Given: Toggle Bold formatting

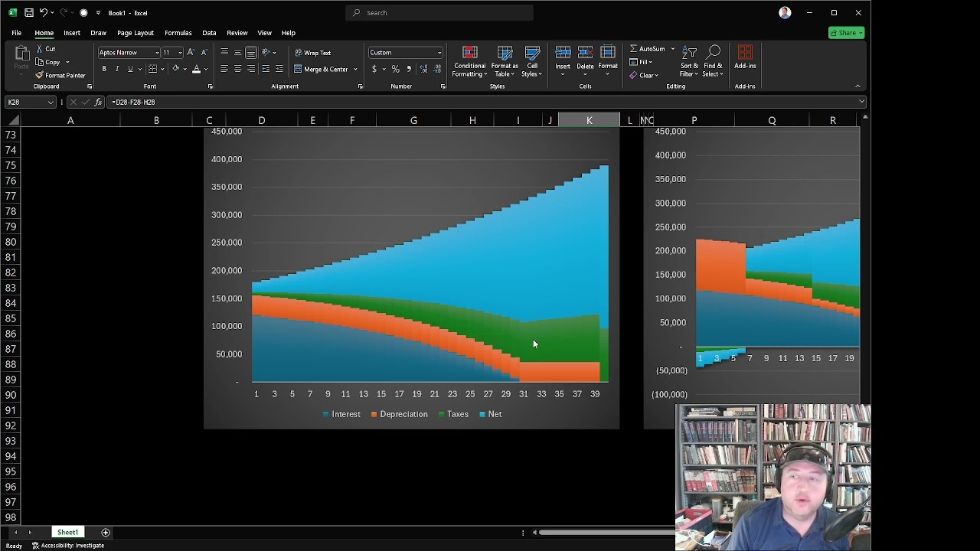Looking at the screenshot, I should (104, 69).
